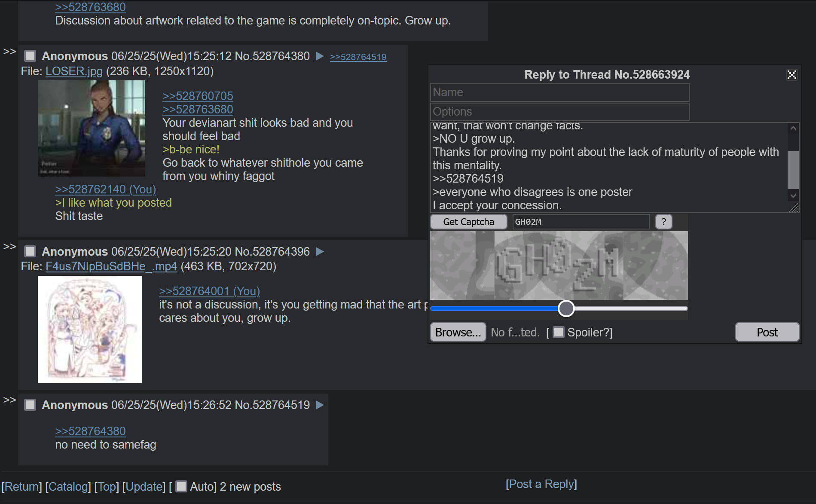Click the textarea scroll down arrow
Screen dimensions: 816x504
click(793, 195)
